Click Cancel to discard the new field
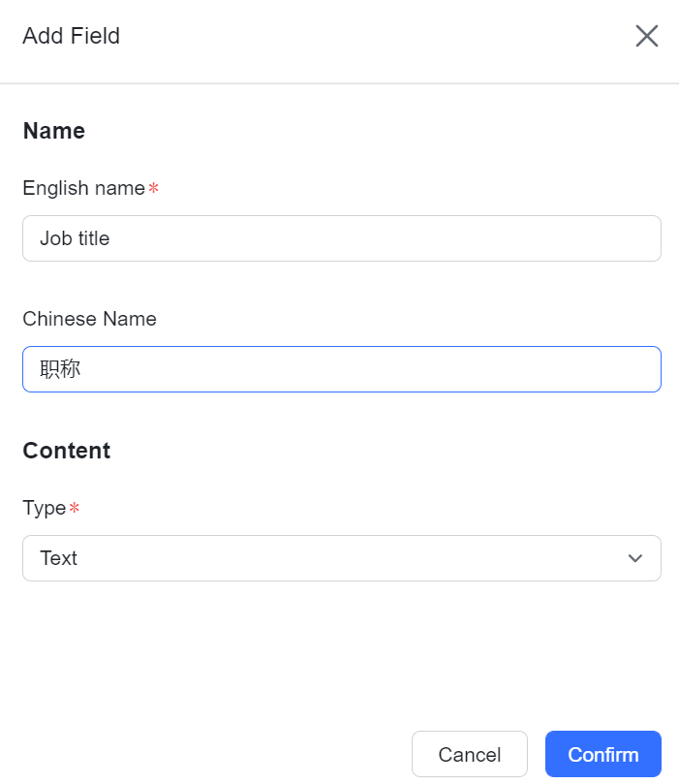Viewport: 679px width, 784px height. 470,754
